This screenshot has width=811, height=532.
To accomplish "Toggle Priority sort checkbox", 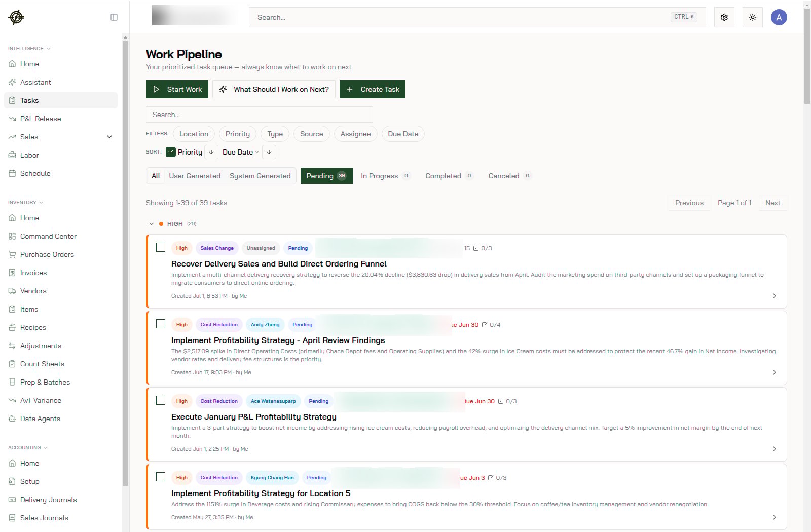I will coord(171,152).
